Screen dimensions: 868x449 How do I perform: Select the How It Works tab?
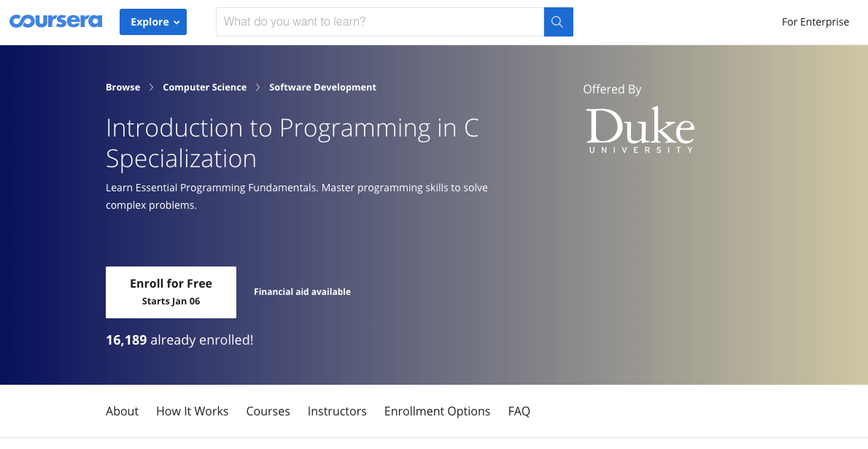click(x=192, y=411)
